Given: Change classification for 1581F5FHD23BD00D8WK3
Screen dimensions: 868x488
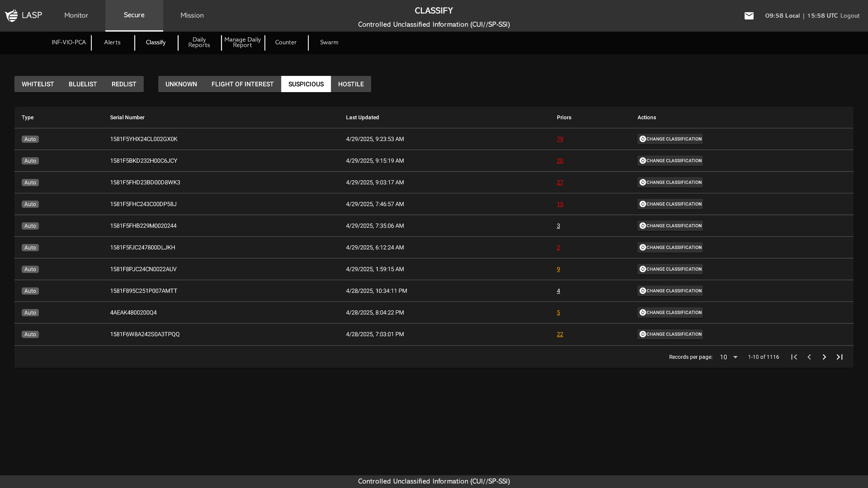Looking at the screenshot, I should click(670, 183).
